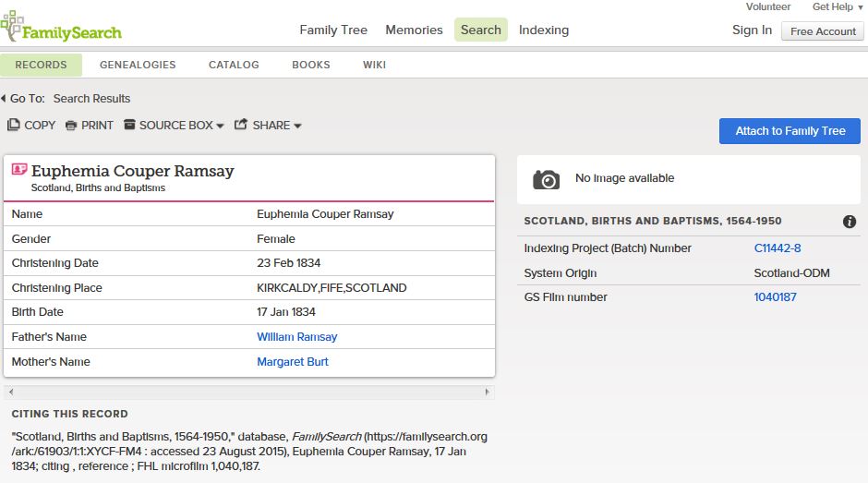Click the camera No image icon
The width and height of the screenshot is (868, 483).
click(x=546, y=179)
